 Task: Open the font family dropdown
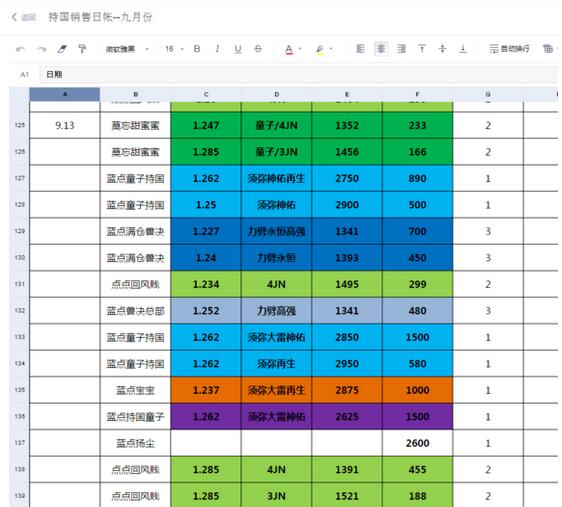click(x=127, y=49)
